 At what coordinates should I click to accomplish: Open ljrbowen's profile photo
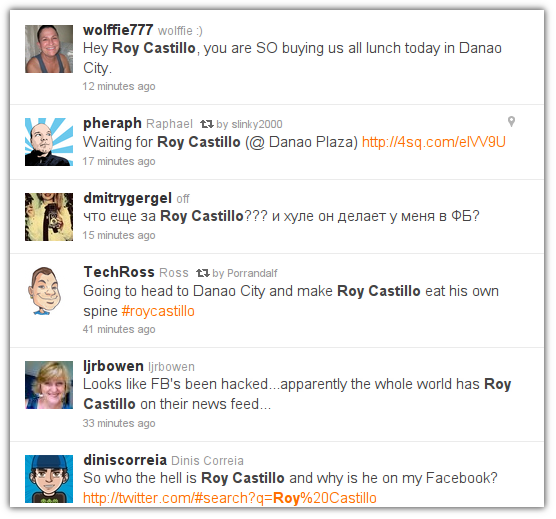pos(49,385)
